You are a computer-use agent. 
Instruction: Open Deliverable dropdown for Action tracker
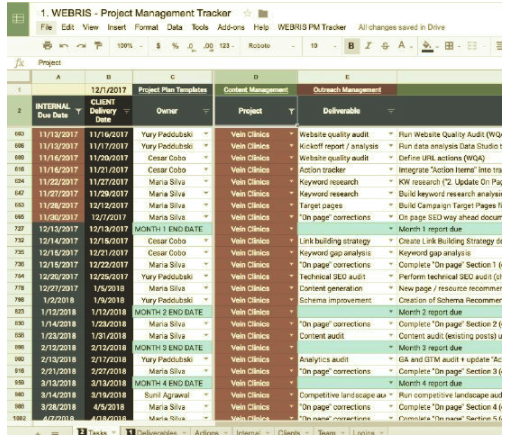391,169
